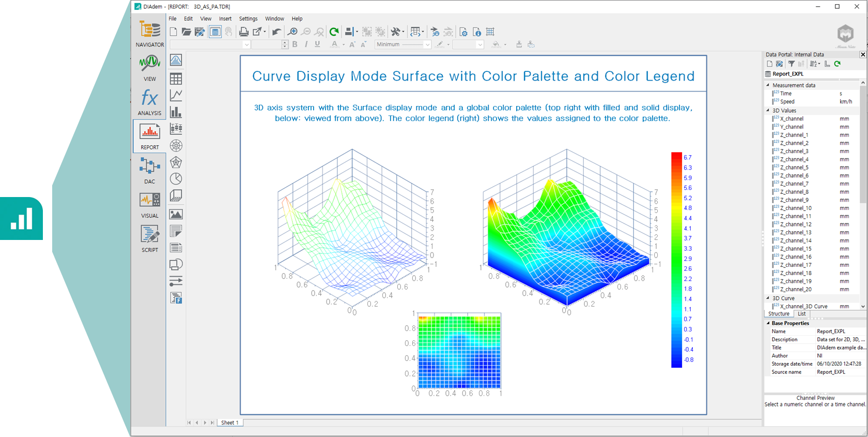Open the Insert menu
The image size is (868, 437).
(x=225, y=19)
